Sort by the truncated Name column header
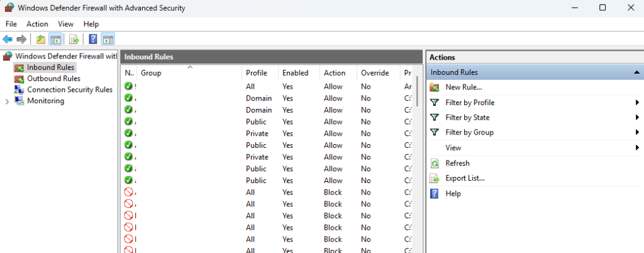Image resolution: width=644 pixels, height=253 pixels. 129,73
